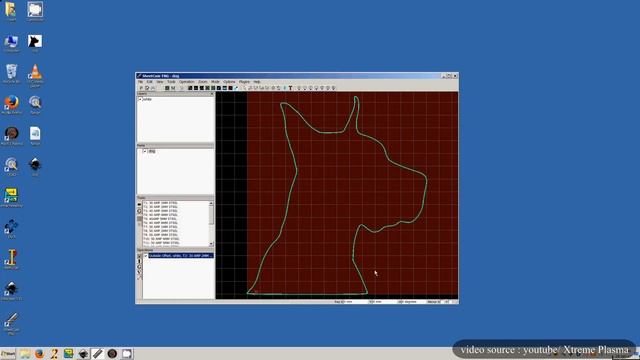Click the tools list scroll-down arrow
The width and height of the screenshot is (640, 360).
pyautogui.click(x=211, y=244)
